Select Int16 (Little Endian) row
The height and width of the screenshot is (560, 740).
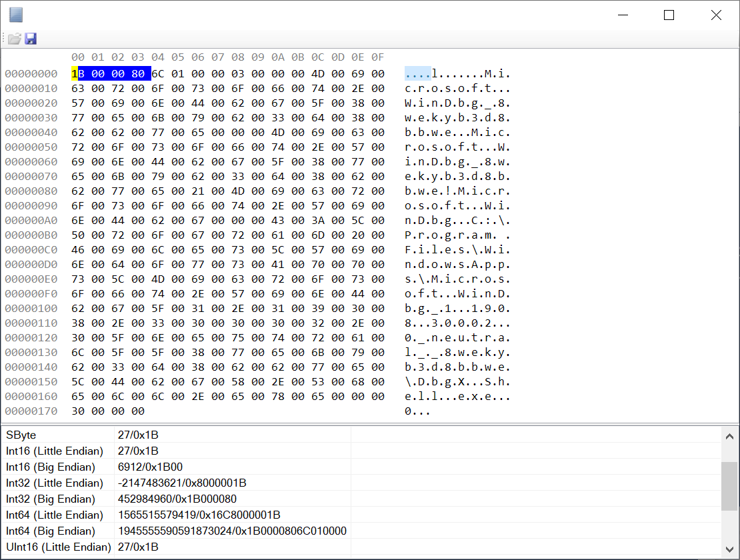361,451
